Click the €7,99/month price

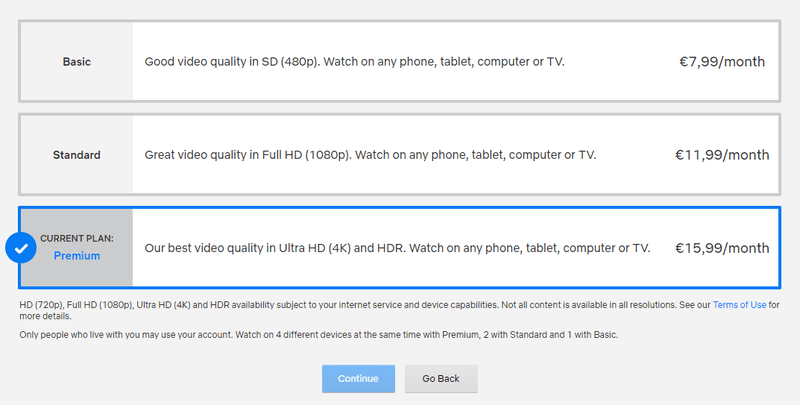pyautogui.click(x=721, y=62)
